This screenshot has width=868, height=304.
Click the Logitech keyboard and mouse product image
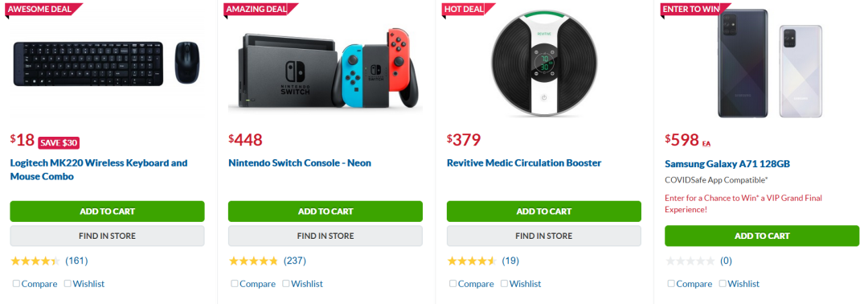(107, 63)
